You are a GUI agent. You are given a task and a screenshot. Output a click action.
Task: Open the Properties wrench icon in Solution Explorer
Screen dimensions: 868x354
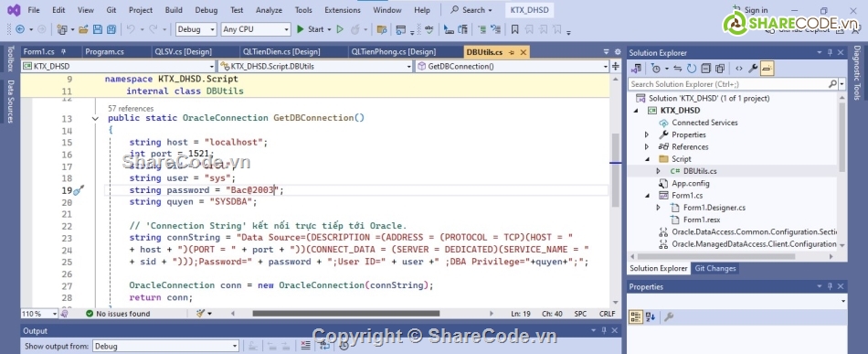point(753,69)
